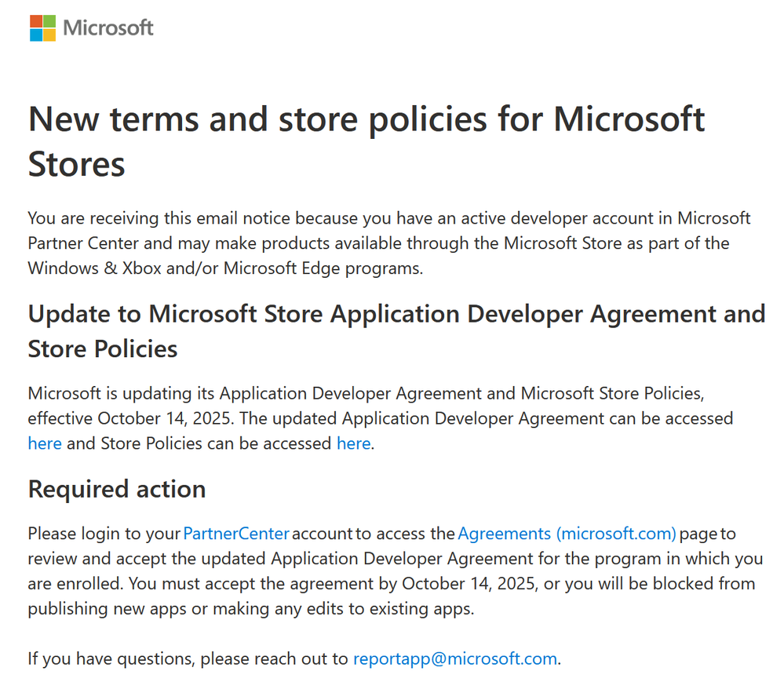
Task: Click the blue square of the Microsoft logo
Action: point(36,35)
